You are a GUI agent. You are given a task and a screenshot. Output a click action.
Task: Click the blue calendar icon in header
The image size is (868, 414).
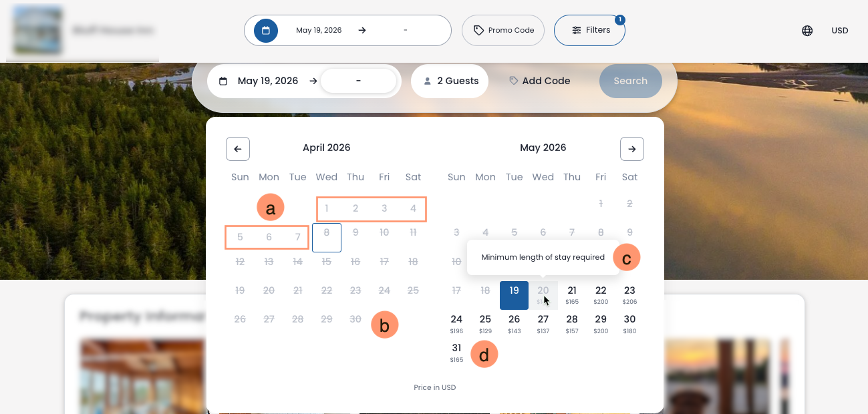266,30
